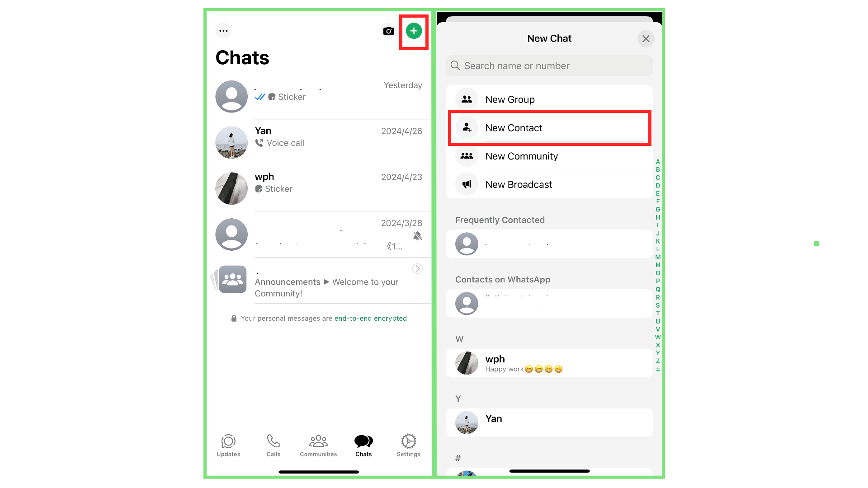
Task: Click the new chat compose button
Action: pos(413,31)
